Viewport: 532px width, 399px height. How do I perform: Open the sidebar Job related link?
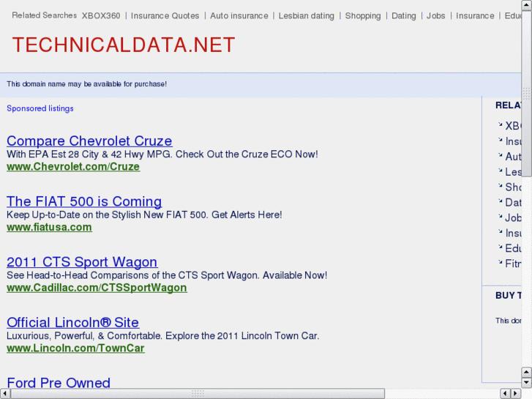[x=513, y=217]
